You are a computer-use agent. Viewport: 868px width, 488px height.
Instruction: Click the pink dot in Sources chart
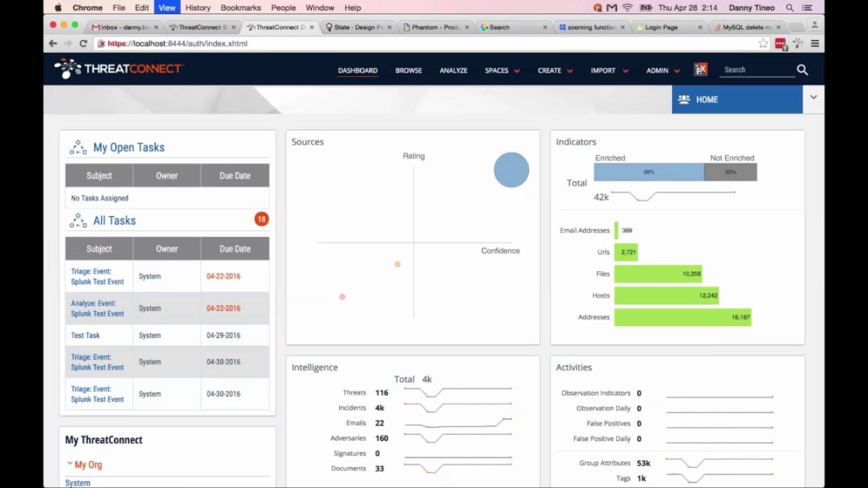click(x=342, y=296)
